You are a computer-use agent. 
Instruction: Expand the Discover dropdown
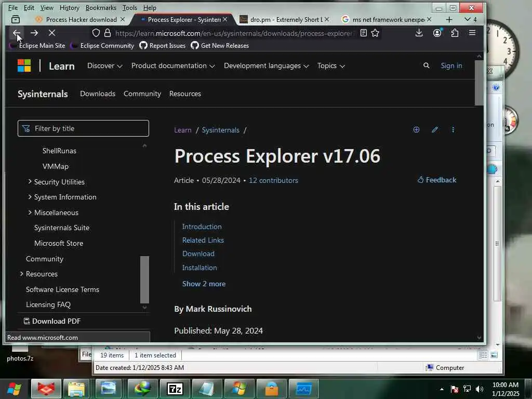(104, 66)
